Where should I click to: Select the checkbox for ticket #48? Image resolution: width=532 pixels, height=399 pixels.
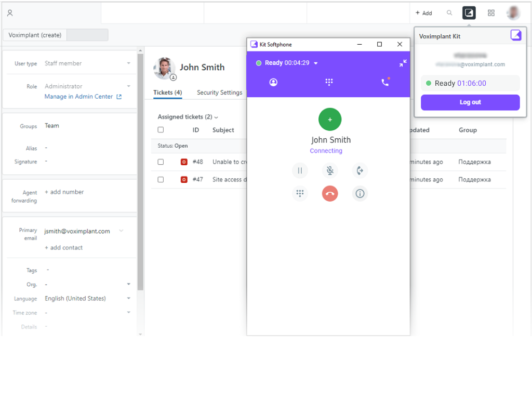161,162
